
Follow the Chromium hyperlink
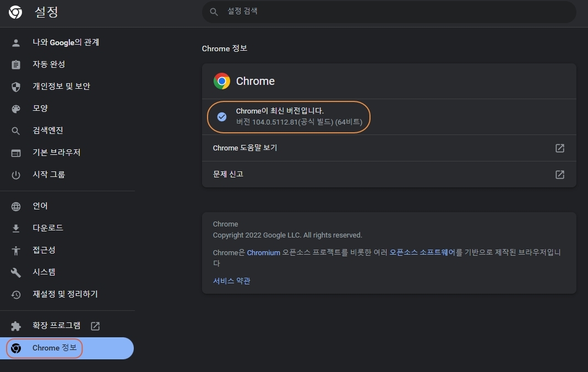pos(263,252)
